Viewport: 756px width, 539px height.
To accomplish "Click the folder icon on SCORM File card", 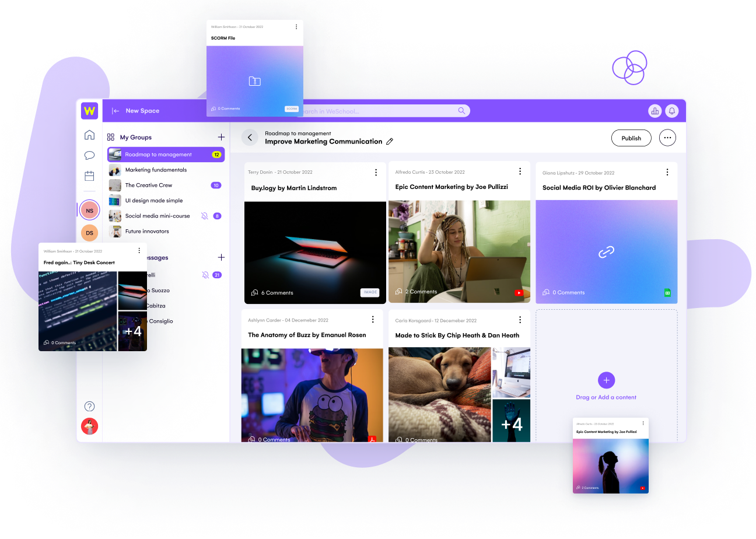I will 254,81.
